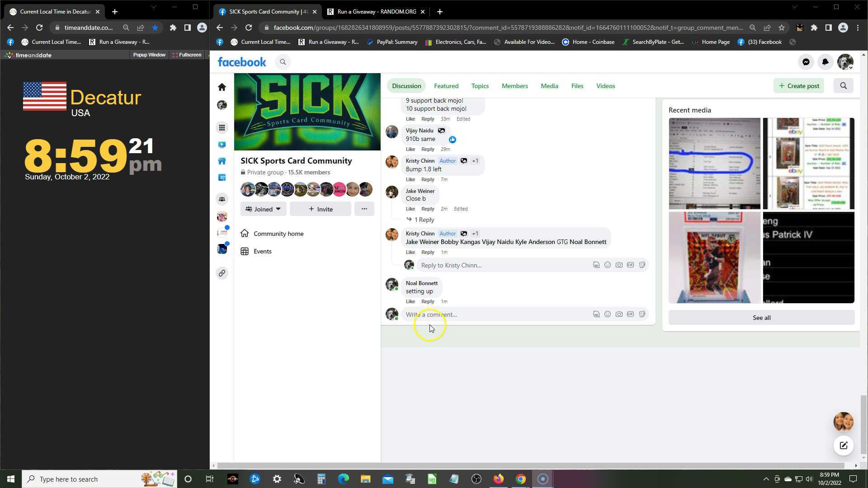Viewport: 868px width, 488px height.
Task: Click the Facebook search magnifier icon
Action: (283, 62)
